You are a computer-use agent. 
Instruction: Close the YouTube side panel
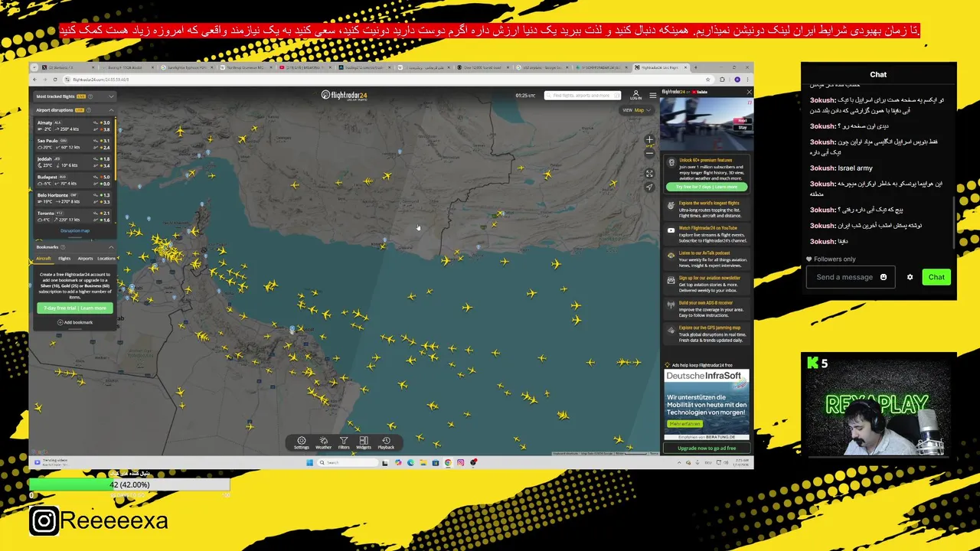click(x=749, y=92)
